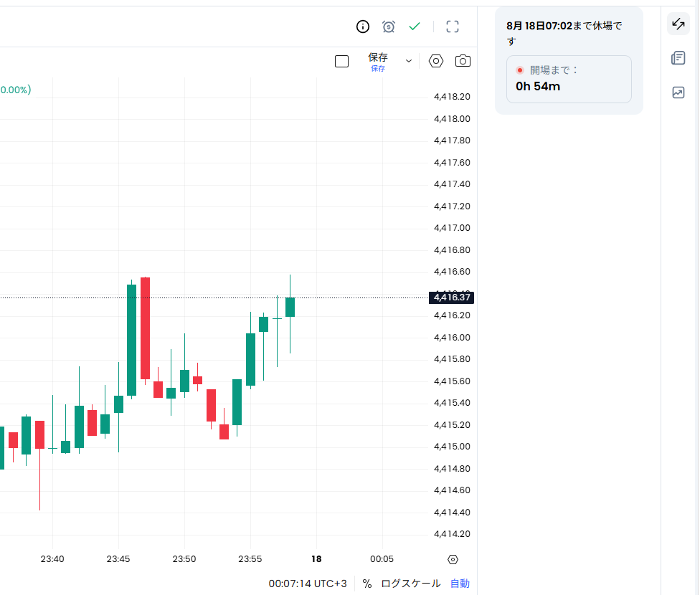Click the green checkmark icon

[x=415, y=27]
